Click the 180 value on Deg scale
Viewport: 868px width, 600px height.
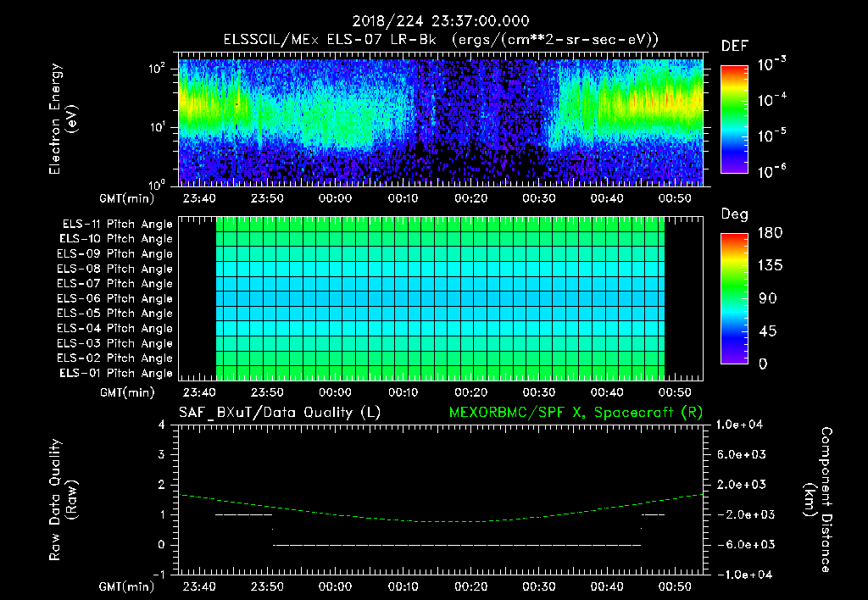click(x=770, y=232)
